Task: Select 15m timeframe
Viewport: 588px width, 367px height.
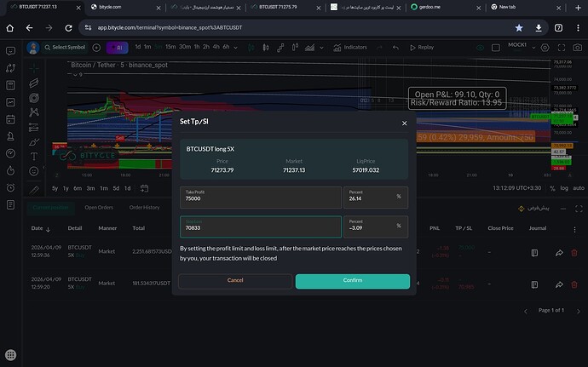Action: [170, 47]
